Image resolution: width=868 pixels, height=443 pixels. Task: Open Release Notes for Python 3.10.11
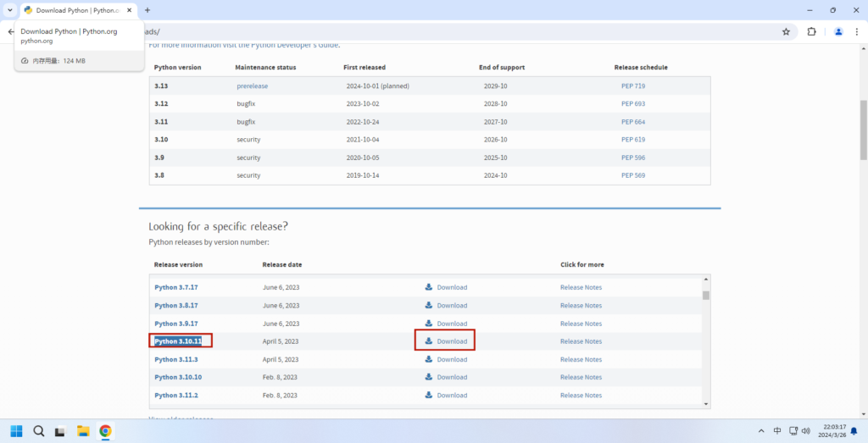[x=581, y=341]
